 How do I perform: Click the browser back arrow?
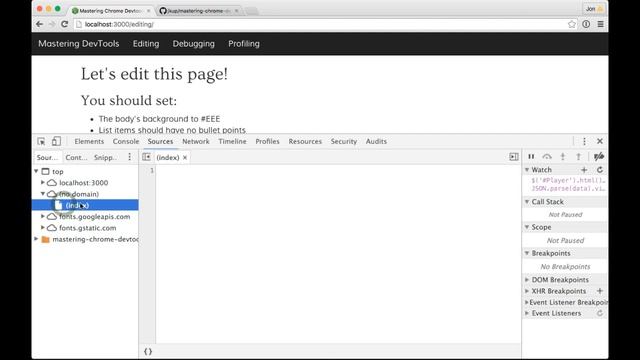click(39, 24)
